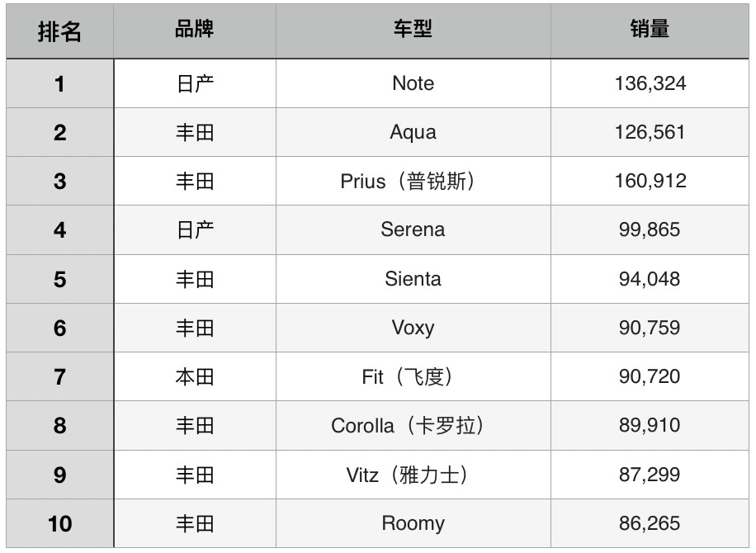Click the 排名 column header

coord(59,31)
